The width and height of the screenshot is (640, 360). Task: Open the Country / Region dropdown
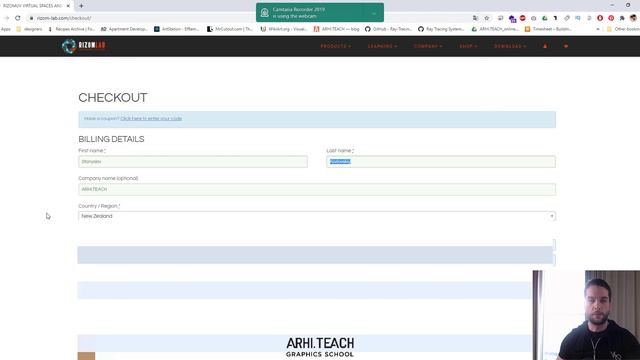pyautogui.click(x=317, y=216)
